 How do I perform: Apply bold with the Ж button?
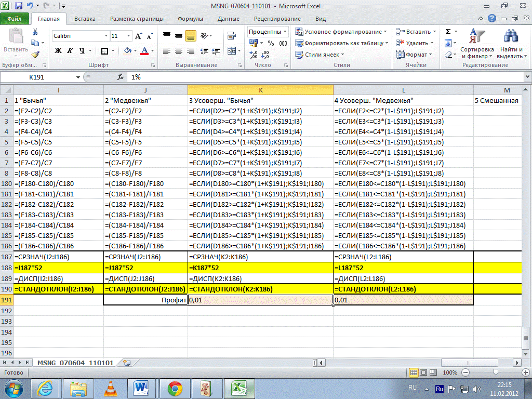58,51
